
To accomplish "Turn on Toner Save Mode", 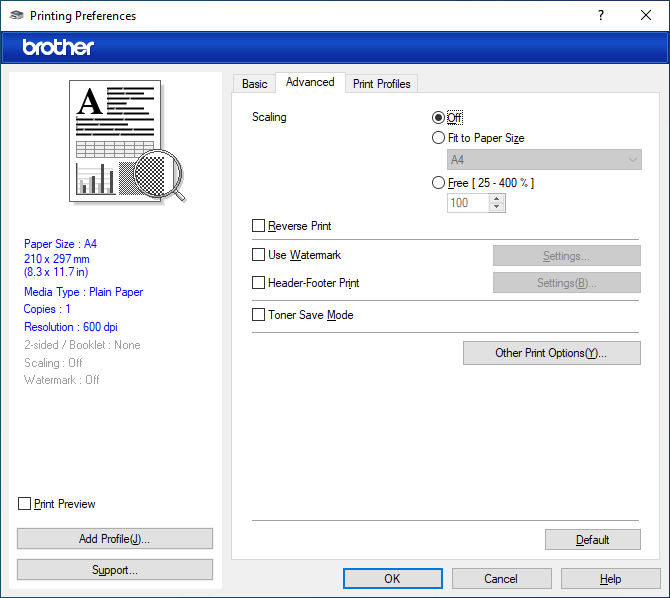I will tap(259, 315).
